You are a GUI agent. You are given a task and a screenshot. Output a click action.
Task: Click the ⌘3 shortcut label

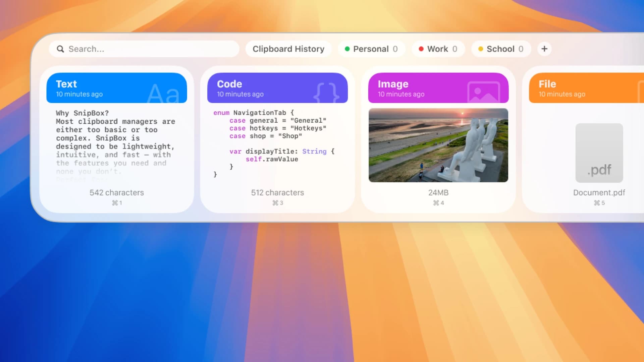pyautogui.click(x=277, y=203)
